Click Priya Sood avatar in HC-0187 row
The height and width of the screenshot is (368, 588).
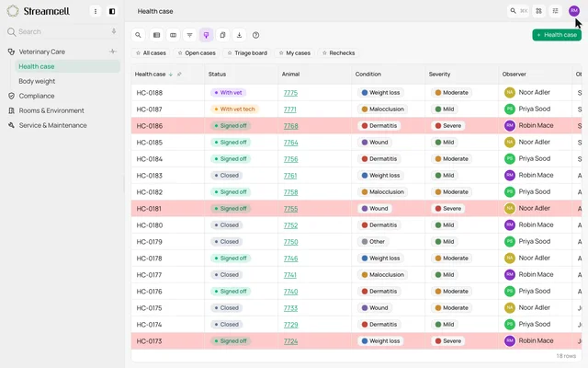[509, 109]
